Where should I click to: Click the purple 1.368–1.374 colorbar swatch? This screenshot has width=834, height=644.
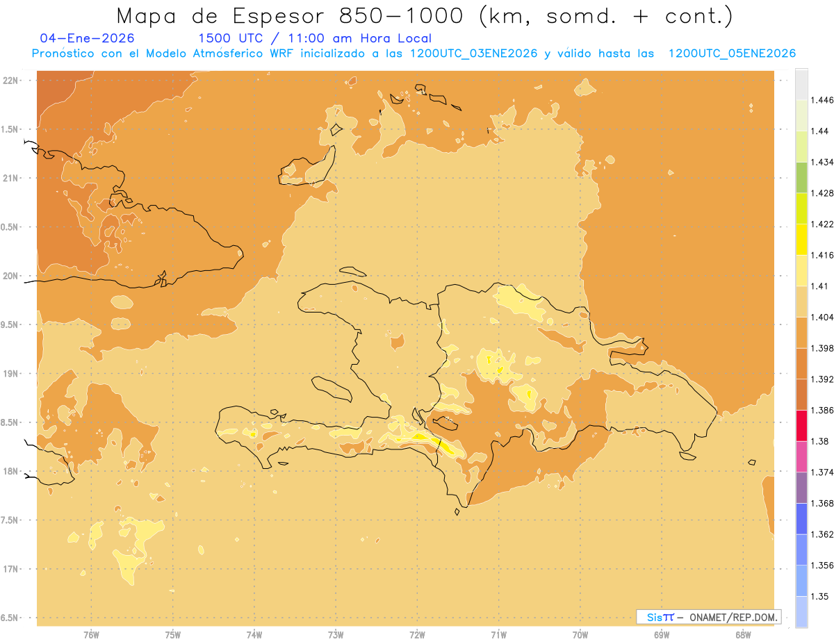click(801, 488)
